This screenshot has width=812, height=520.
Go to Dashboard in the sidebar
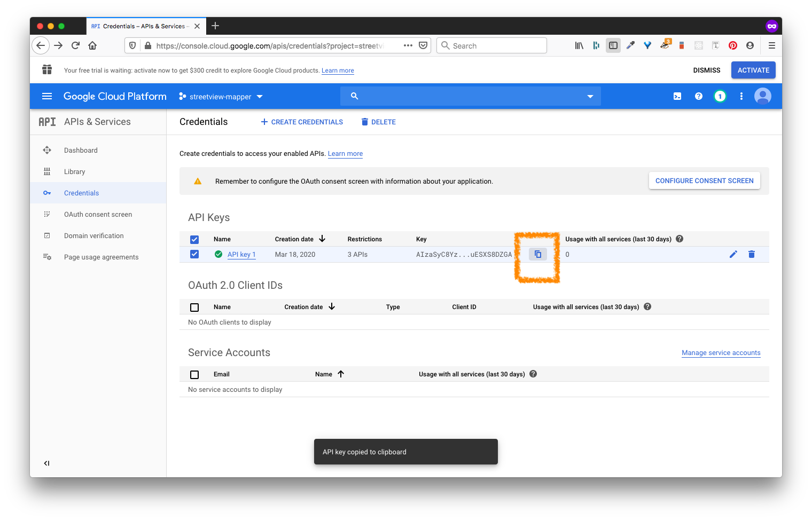click(x=81, y=151)
